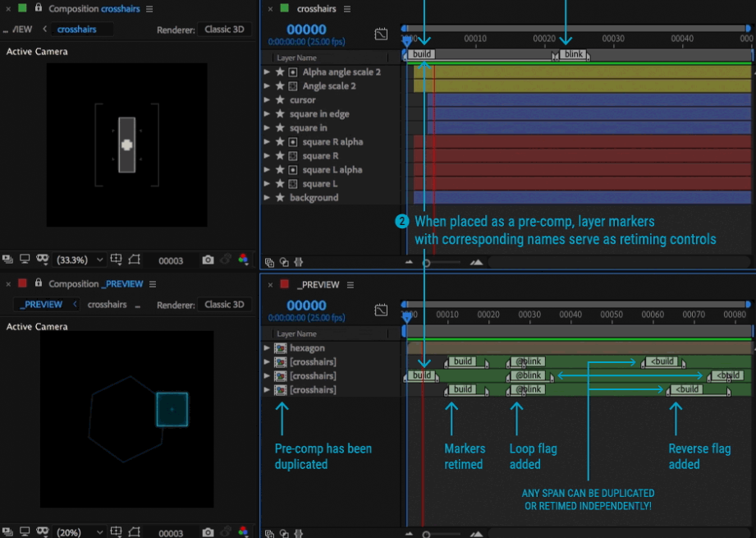Expand the square R alpha layer

click(x=267, y=142)
